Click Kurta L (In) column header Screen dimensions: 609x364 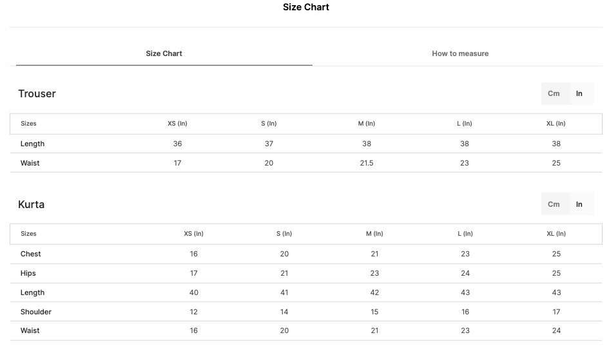(x=465, y=234)
